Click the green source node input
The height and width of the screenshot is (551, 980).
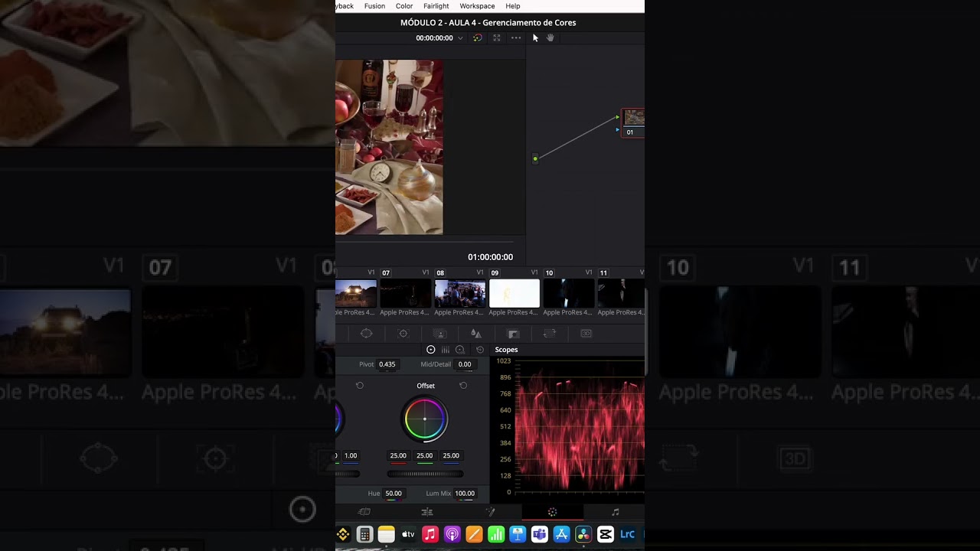pos(535,158)
